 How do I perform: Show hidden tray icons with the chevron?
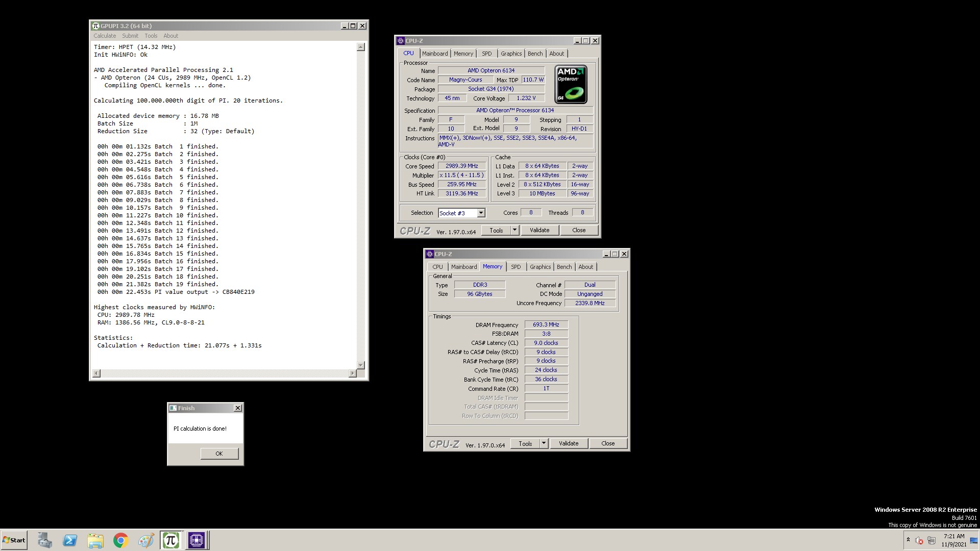[908, 540]
